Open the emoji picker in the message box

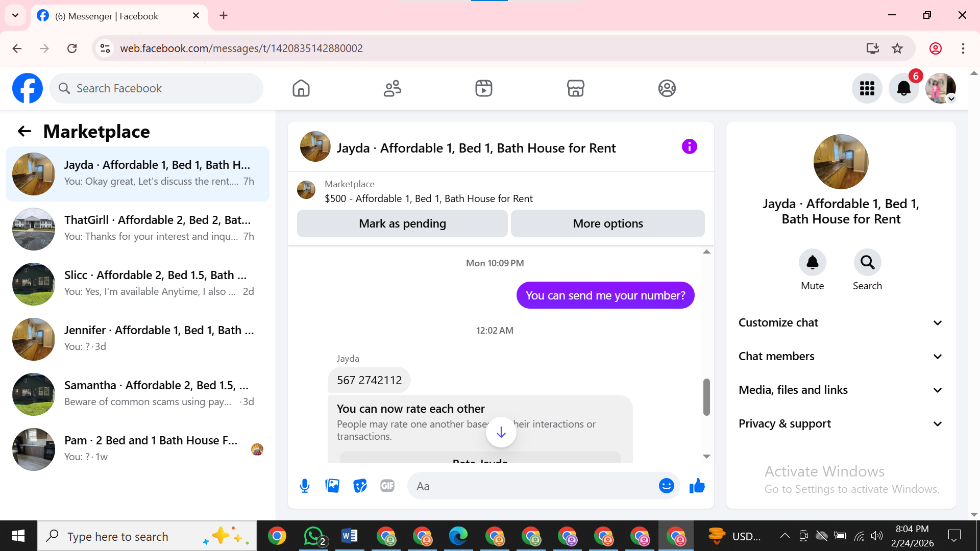coord(666,486)
